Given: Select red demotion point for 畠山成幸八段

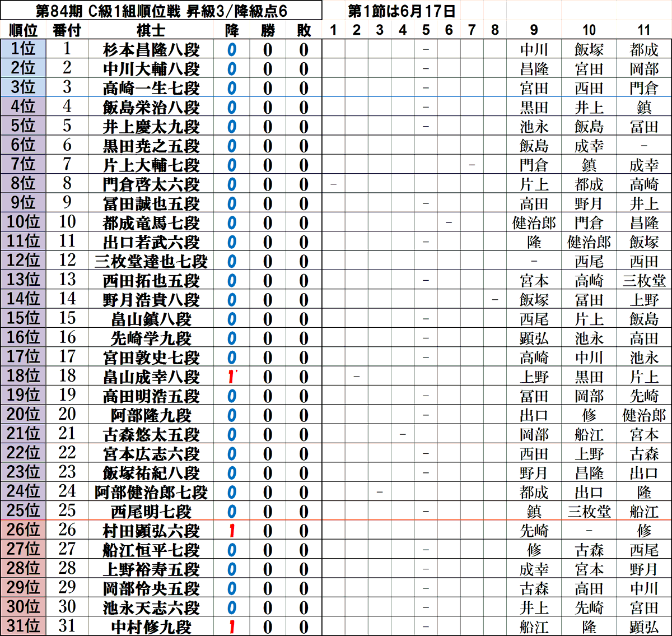Looking at the screenshot, I should click(231, 377).
